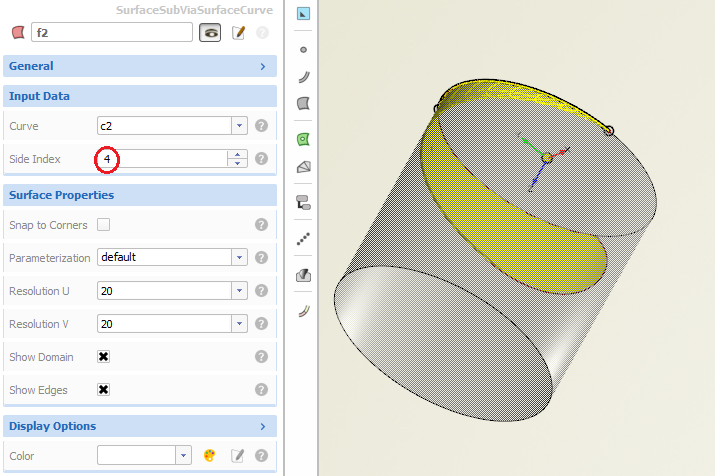715x476 pixels.
Task: Select the green surface-with-hole tool
Action: point(303,139)
